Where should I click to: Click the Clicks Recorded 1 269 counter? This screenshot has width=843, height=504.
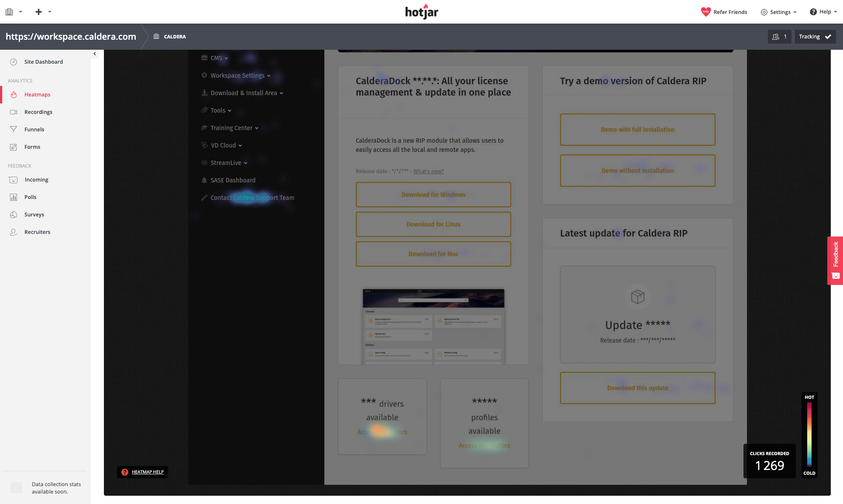pos(769,461)
